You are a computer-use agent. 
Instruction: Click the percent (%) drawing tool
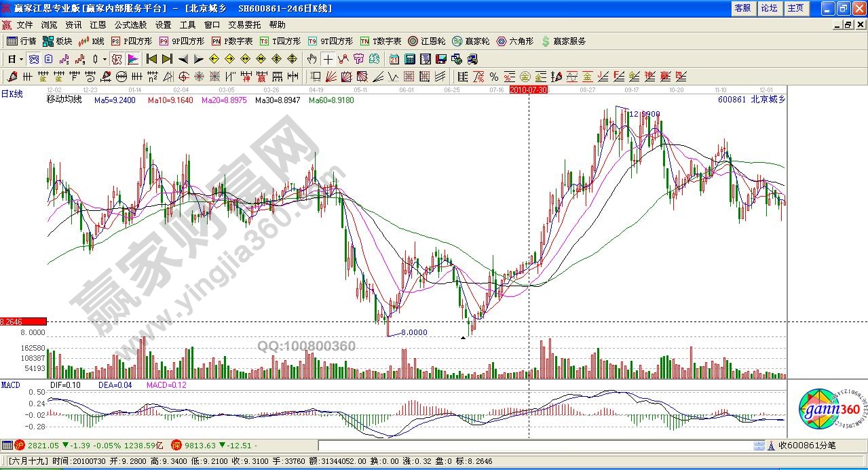click(493, 77)
